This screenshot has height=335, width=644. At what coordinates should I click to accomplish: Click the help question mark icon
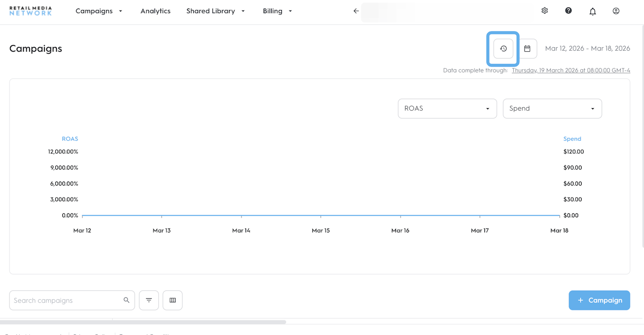pyautogui.click(x=569, y=11)
